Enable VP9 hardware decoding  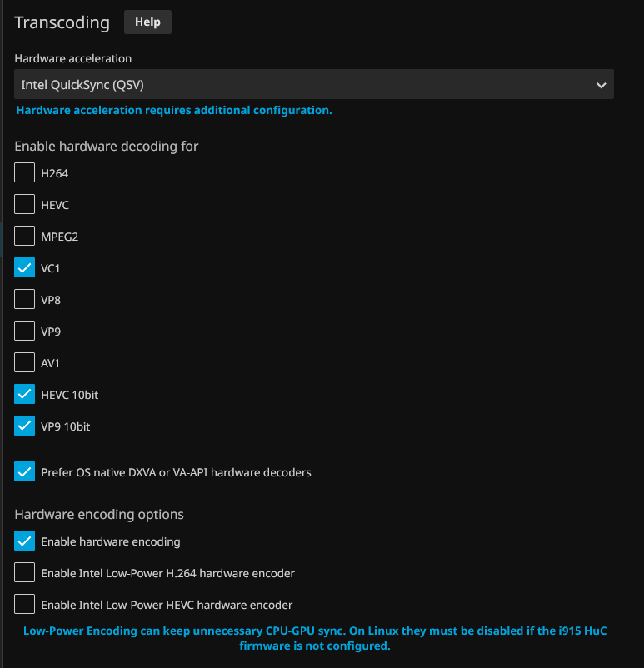tap(25, 332)
